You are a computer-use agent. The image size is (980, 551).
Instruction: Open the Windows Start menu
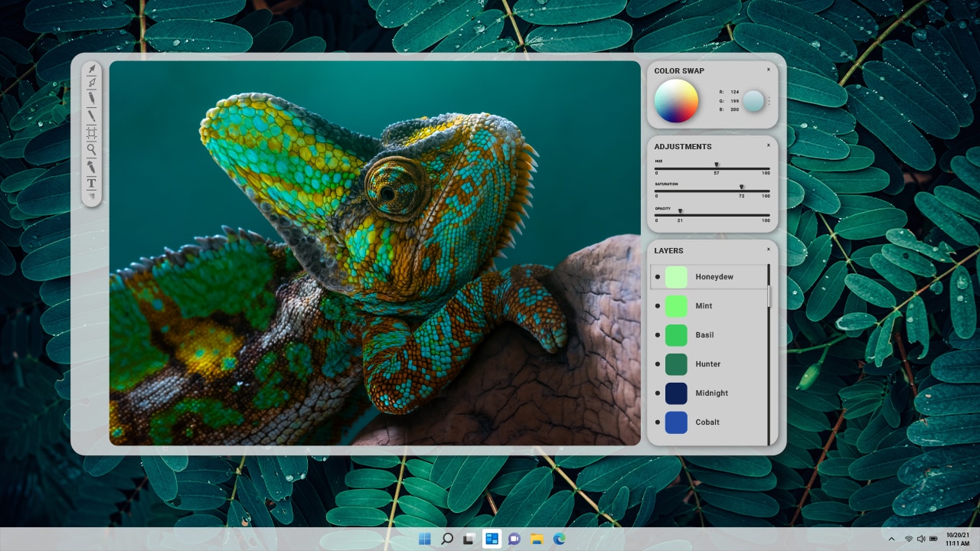[424, 539]
